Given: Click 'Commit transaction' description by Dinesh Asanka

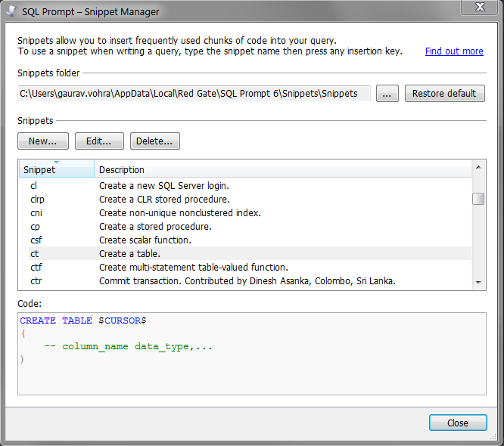Looking at the screenshot, I should [247, 281].
